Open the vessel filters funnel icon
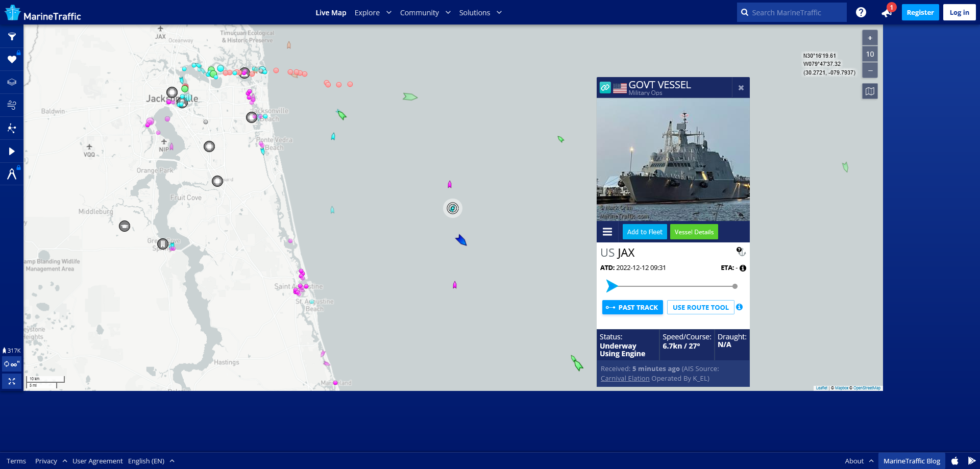This screenshot has height=469, width=980. 12,37
